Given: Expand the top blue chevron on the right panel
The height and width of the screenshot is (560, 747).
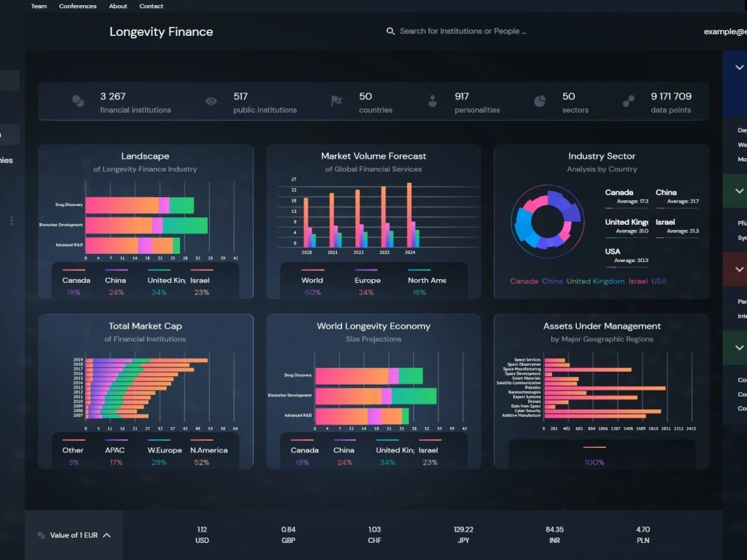Looking at the screenshot, I should [x=738, y=67].
